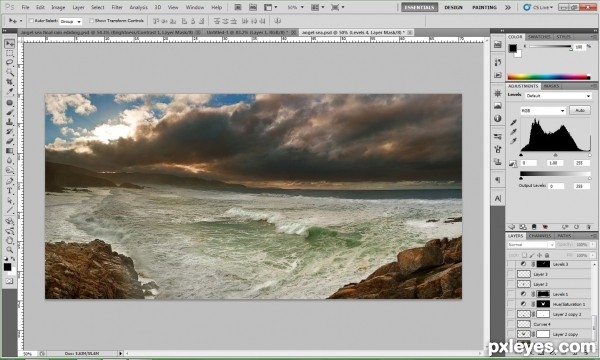Select the Line shape tool
This screenshot has width=600, height=360.
pyautogui.click(x=10, y=210)
